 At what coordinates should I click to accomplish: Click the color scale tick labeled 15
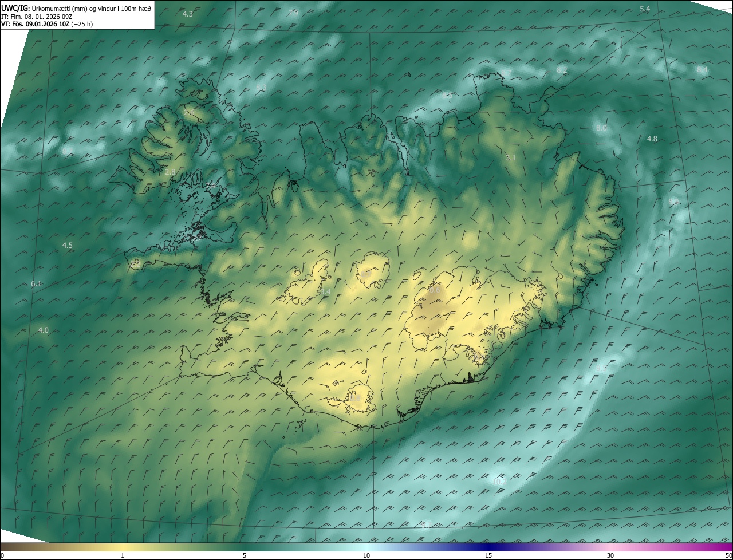click(488, 555)
